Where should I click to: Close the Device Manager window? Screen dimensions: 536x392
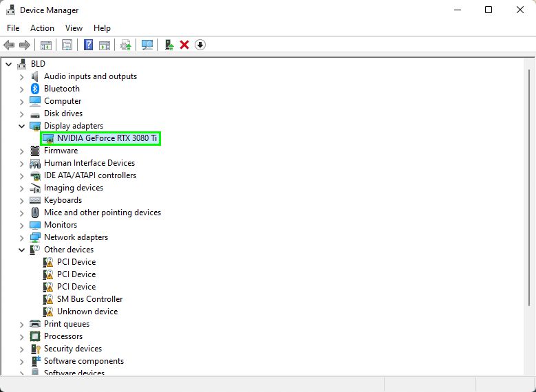(x=520, y=10)
